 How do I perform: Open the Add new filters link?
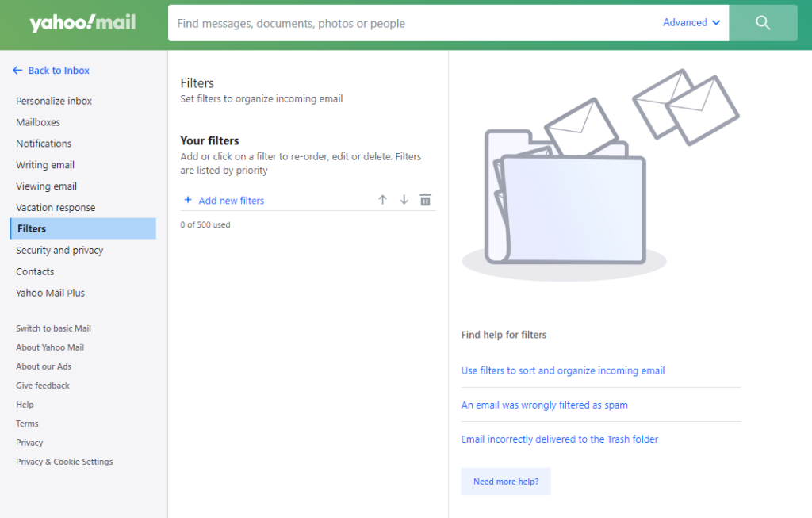pyautogui.click(x=230, y=200)
